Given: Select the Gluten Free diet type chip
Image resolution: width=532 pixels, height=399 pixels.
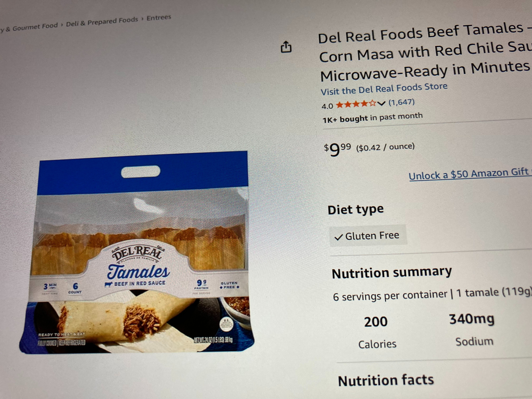Looking at the screenshot, I should [x=368, y=236].
